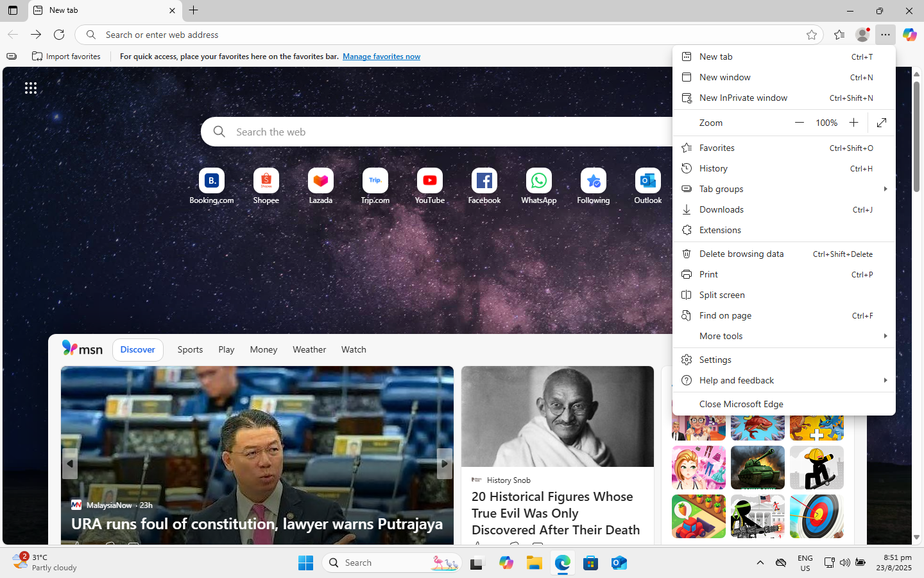Switch to the Money tab on MSN
Image resolution: width=924 pixels, height=578 pixels.
[x=264, y=349]
